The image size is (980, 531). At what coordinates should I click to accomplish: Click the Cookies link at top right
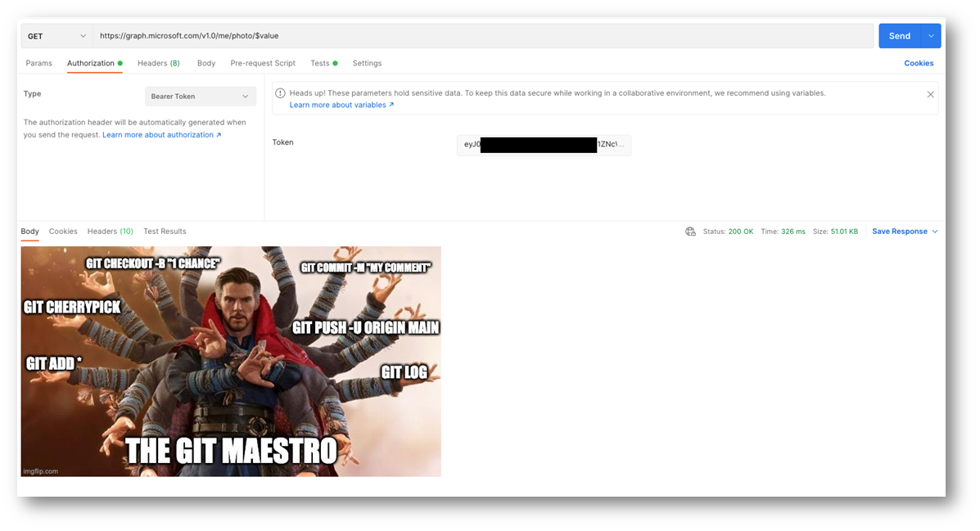(x=919, y=63)
